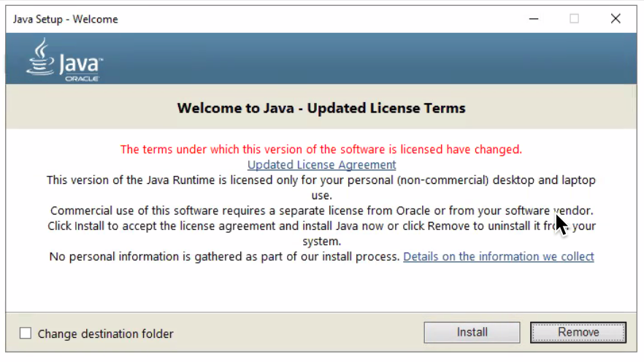Image resolution: width=644 pixels, height=362 pixels.
Task: Enable the Change destination folder checkbox
Action: point(26,334)
